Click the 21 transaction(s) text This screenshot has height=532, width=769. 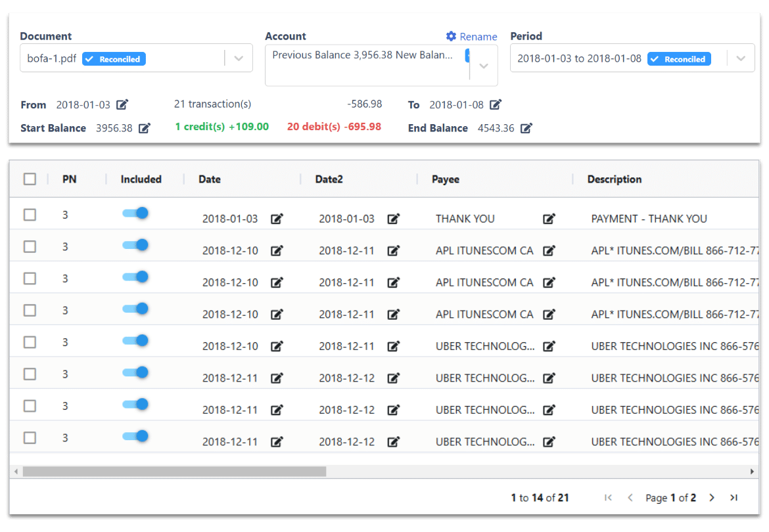(212, 104)
